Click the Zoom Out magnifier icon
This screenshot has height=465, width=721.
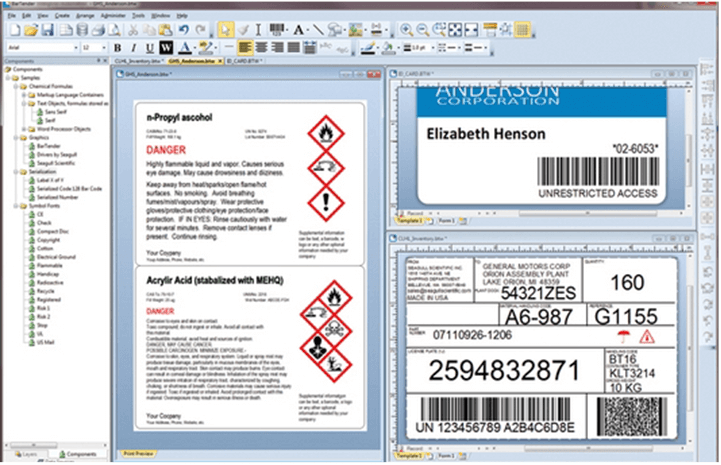coord(423,31)
